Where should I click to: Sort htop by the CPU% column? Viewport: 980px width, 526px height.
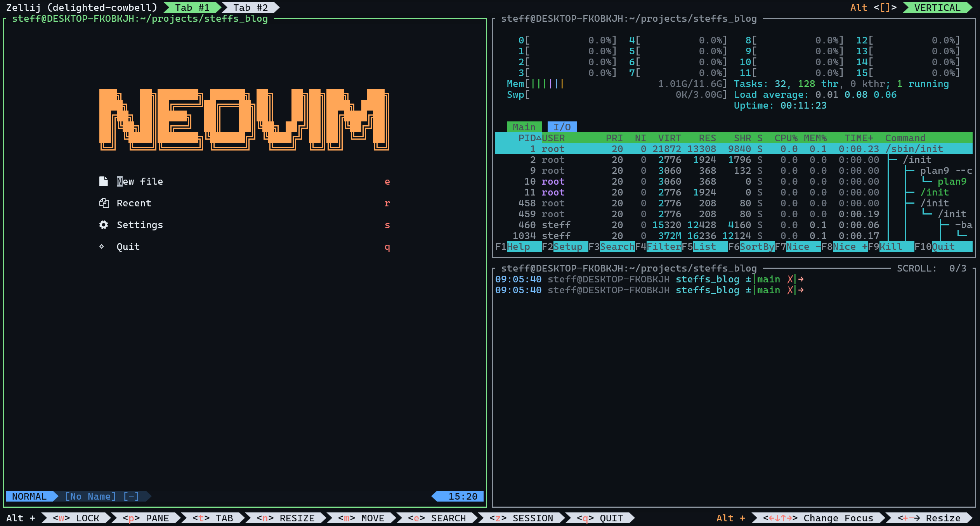786,138
